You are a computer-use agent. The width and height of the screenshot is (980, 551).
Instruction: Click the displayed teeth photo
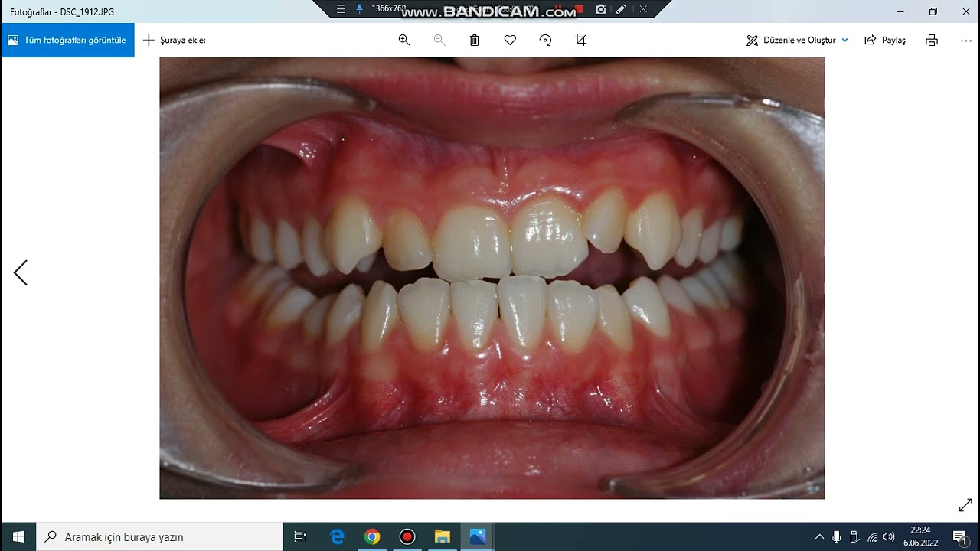492,279
